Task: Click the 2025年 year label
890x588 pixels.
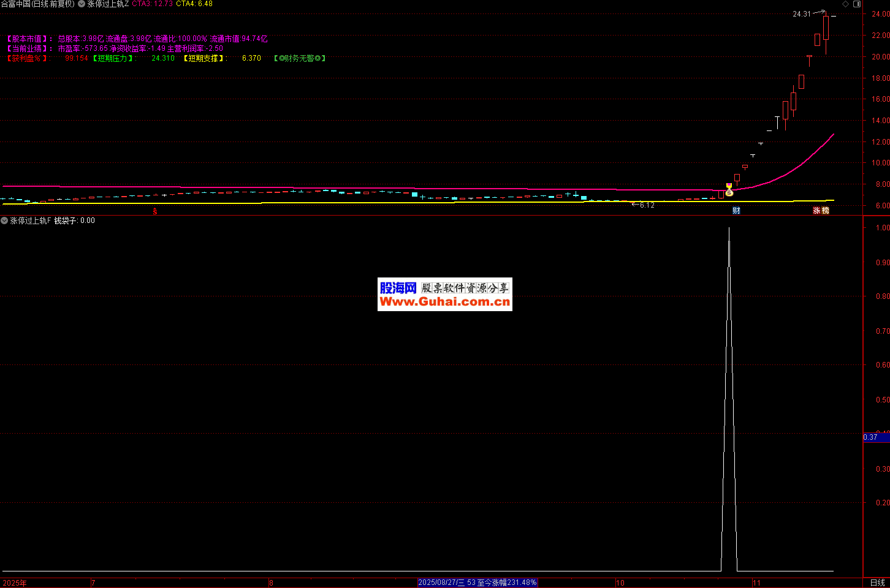Action: tap(15, 583)
